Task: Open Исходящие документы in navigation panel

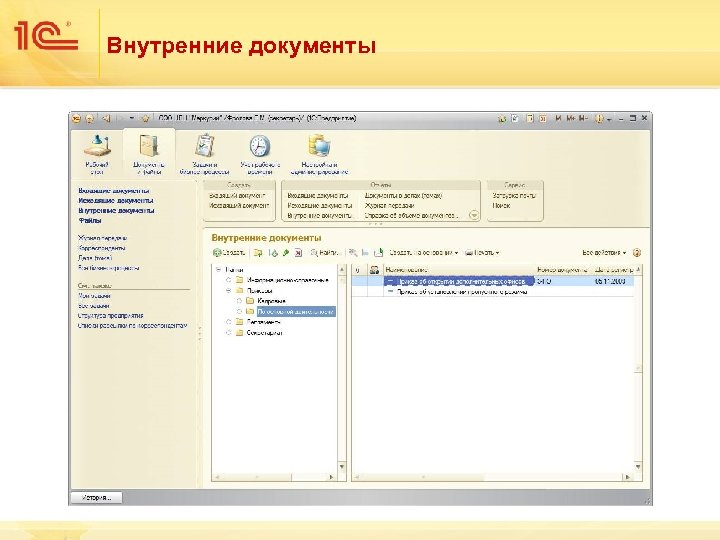Action: (x=116, y=201)
